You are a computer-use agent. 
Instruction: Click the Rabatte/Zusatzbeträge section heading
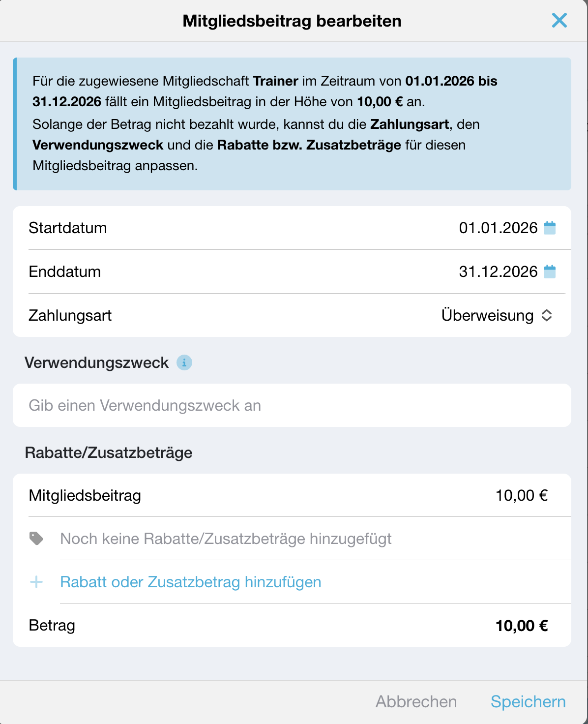pyautogui.click(x=109, y=452)
